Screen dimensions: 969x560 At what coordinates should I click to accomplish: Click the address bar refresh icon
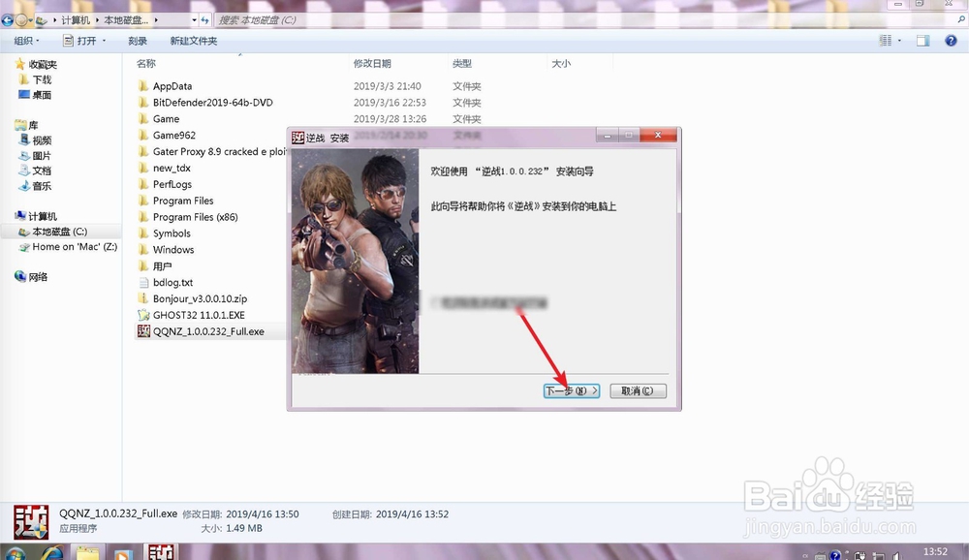pyautogui.click(x=205, y=20)
